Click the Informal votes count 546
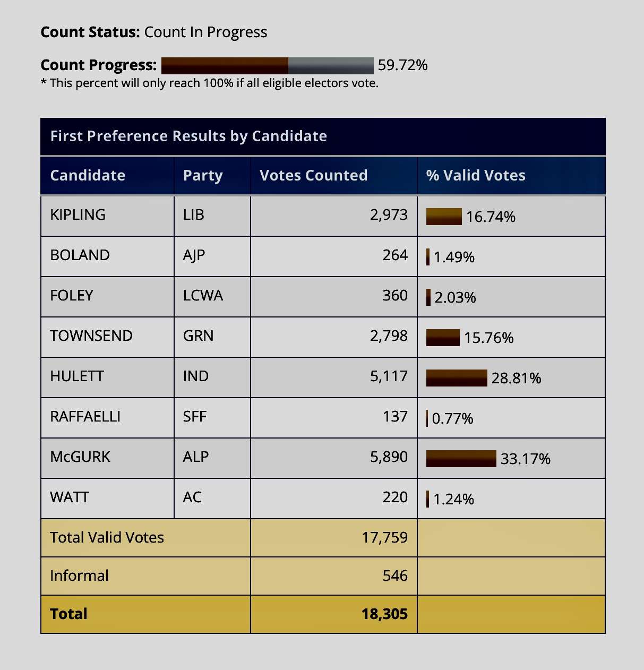The height and width of the screenshot is (670, 644). (x=395, y=575)
